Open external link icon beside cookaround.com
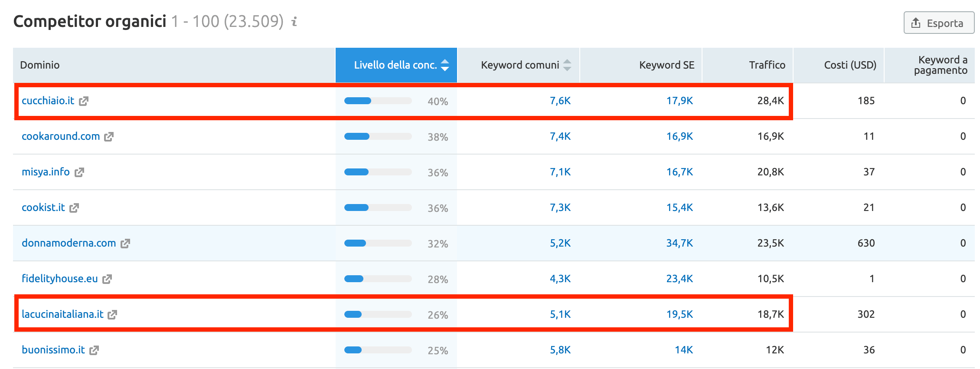980x369 pixels. 109,137
